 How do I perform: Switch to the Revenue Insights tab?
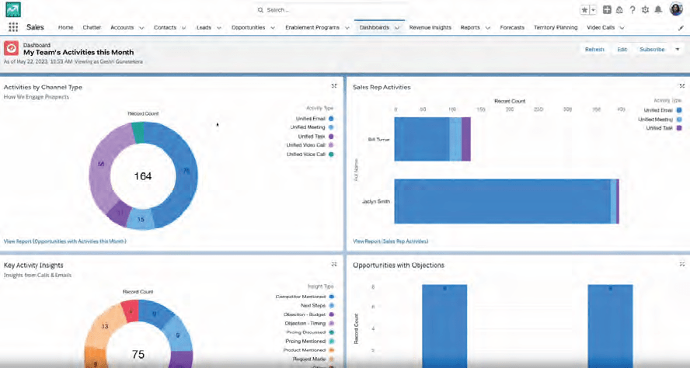coord(430,27)
